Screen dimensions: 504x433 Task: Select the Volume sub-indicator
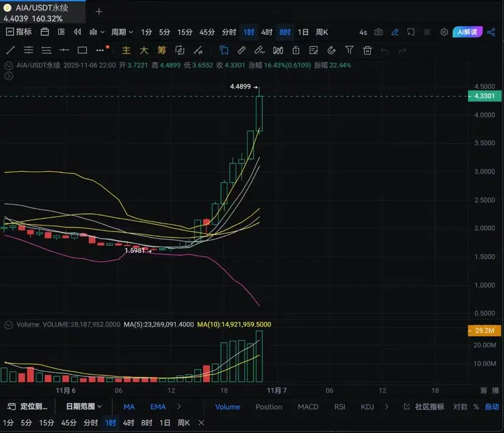[x=227, y=407]
